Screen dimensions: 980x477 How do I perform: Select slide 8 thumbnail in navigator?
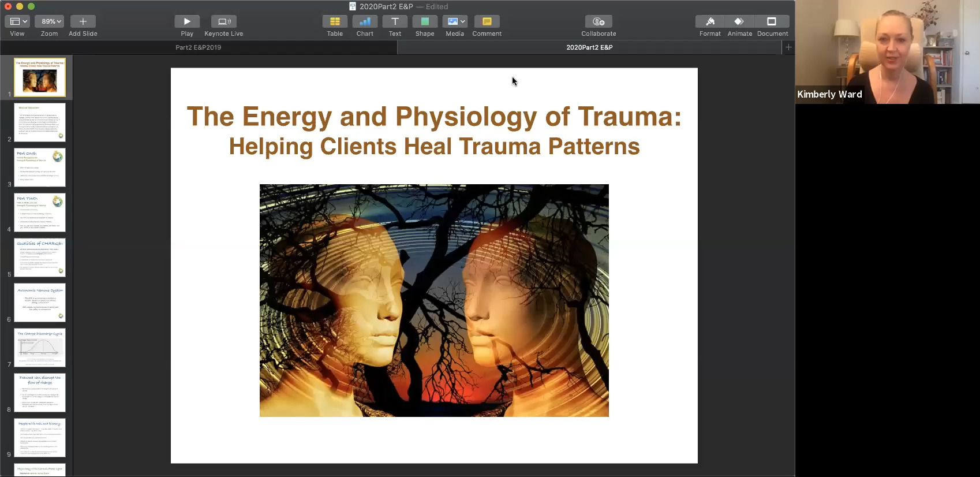coord(40,393)
